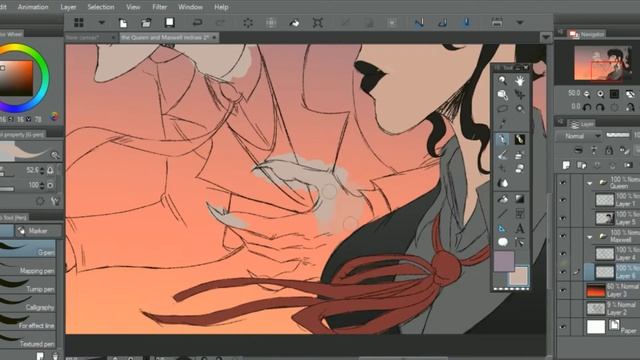Open the canvas tab list dropdown arrow
Image resolution: width=640 pixels, height=360 pixels.
[546, 38]
